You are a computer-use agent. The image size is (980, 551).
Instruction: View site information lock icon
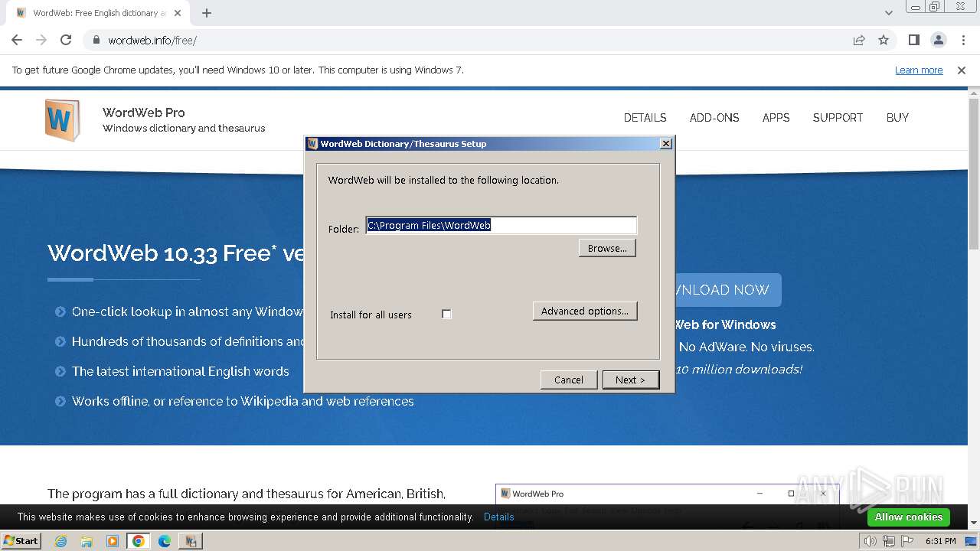click(96, 40)
